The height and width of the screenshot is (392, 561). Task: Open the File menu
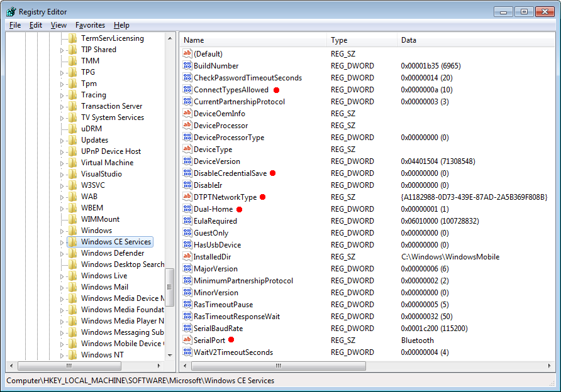click(15, 25)
